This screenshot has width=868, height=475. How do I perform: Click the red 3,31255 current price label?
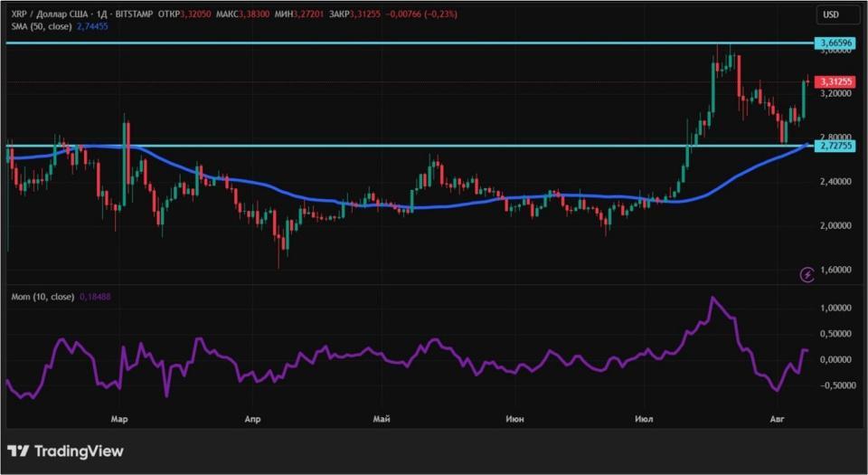point(835,81)
